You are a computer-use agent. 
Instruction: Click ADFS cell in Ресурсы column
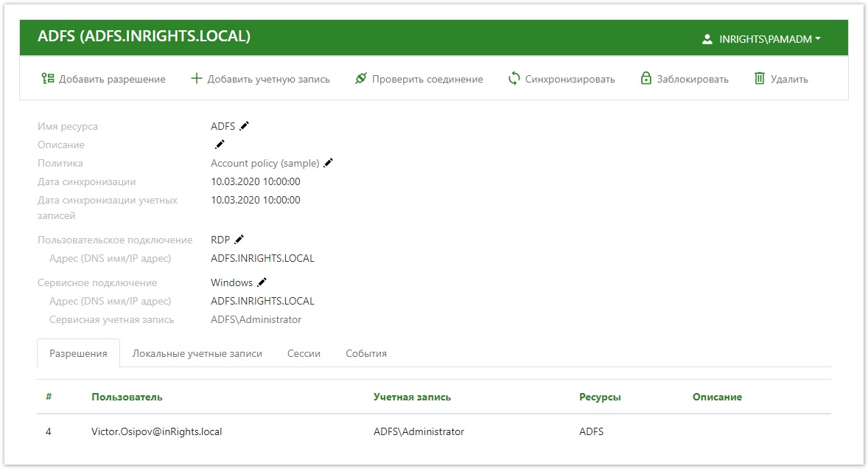(x=591, y=431)
